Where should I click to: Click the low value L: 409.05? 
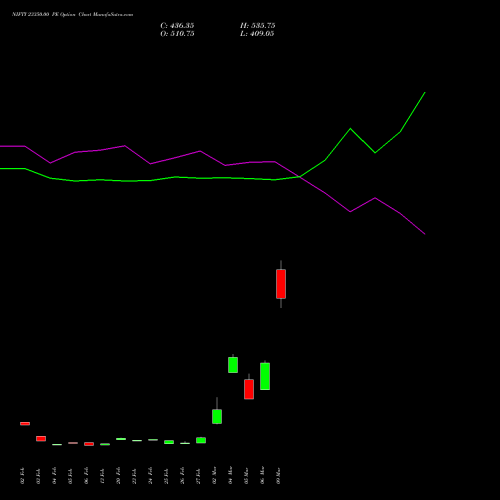pyautogui.click(x=257, y=34)
